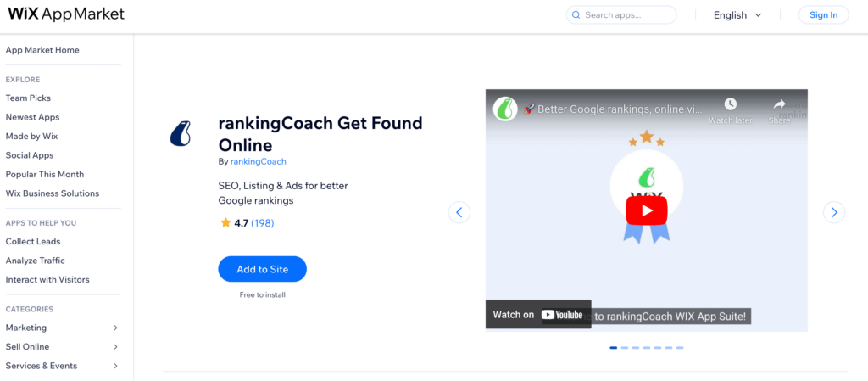Viewport: 868px width, 381px height.
Task: Expand the Sell Online category
Action: pos(115,346)
